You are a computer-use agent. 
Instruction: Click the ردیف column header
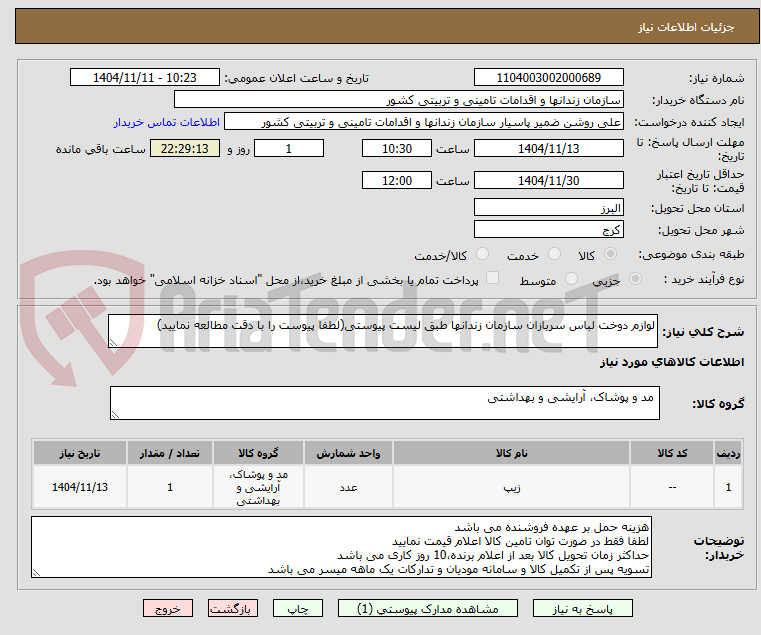[x=728, y=453]
